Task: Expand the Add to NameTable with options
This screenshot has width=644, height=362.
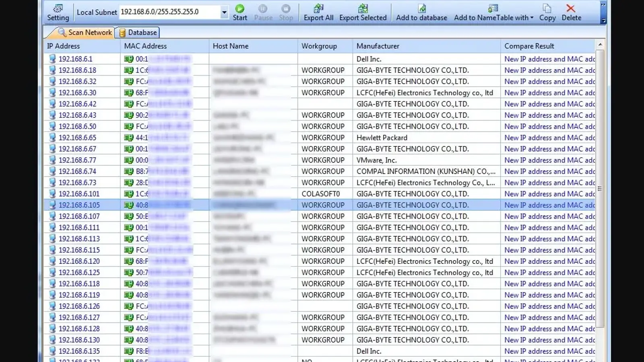Action: 531,18
